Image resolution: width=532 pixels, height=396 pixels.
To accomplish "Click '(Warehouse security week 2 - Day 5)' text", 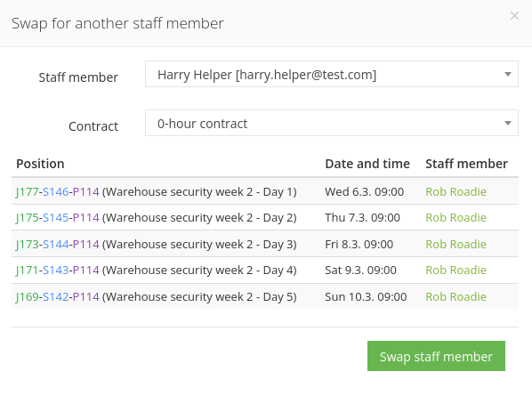I will tap(199, 297).
